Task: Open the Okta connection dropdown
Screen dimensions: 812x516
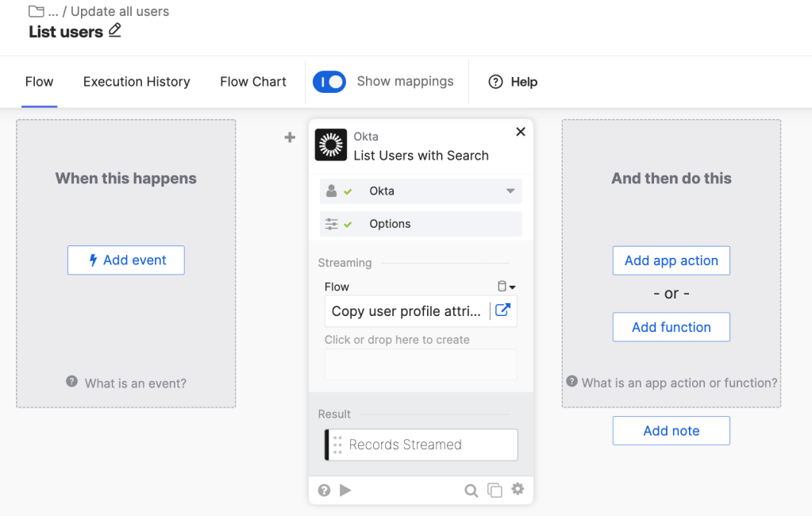Action: (x=511, y=191)
